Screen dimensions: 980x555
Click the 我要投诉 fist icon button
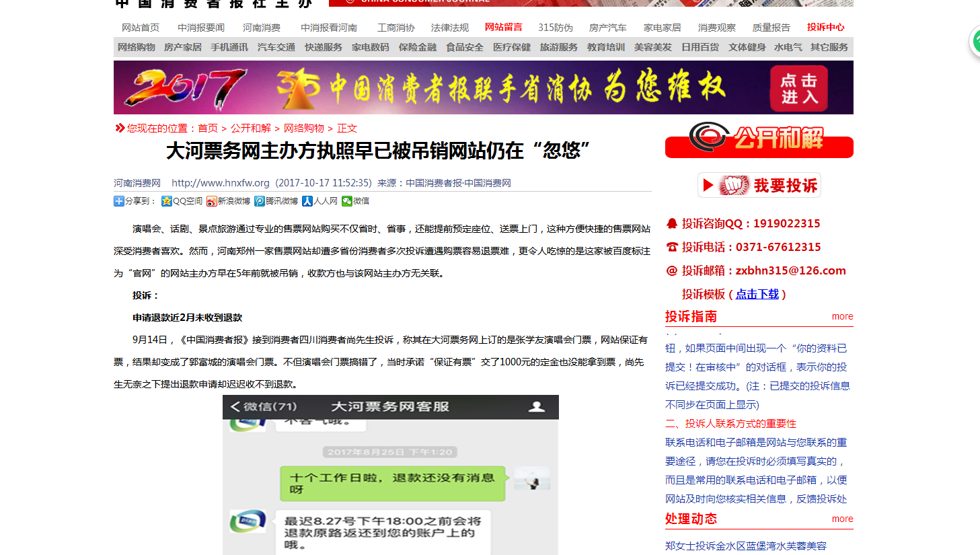[x=733, y=185]
